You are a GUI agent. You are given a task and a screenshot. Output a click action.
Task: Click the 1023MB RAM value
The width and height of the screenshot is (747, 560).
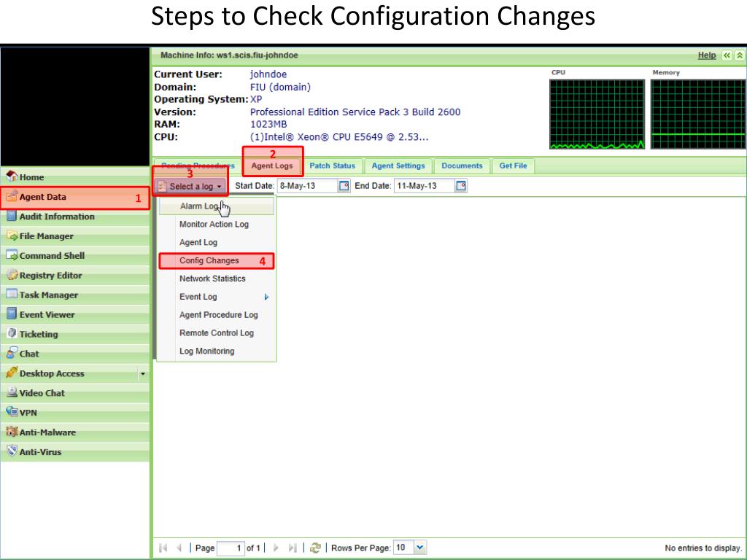click(268, 124)
